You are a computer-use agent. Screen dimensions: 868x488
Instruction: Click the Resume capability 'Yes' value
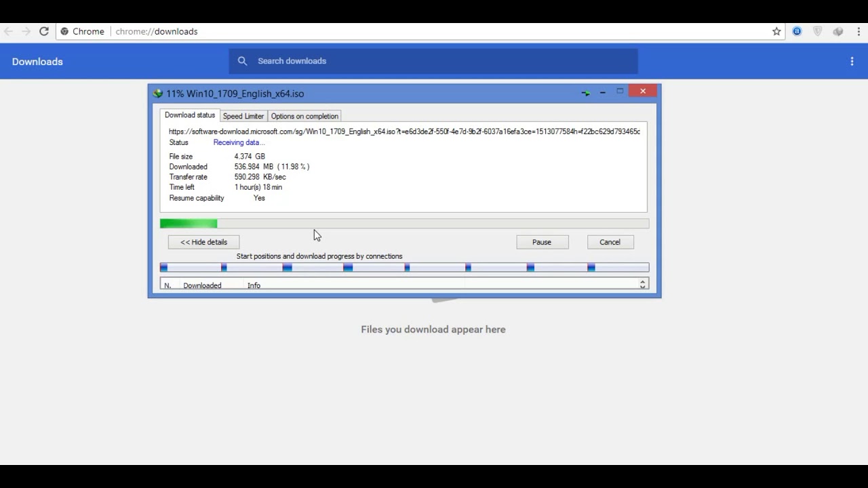tap(259, 198)
